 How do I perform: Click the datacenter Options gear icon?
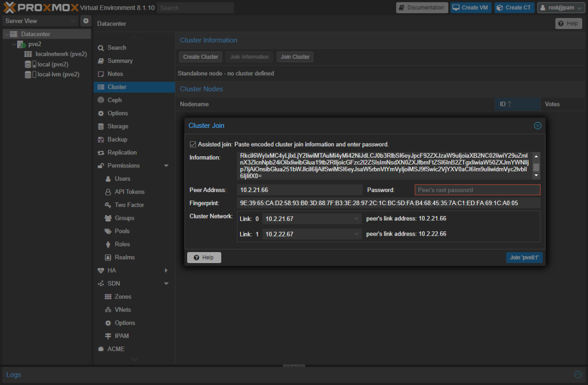pos(101,113)
